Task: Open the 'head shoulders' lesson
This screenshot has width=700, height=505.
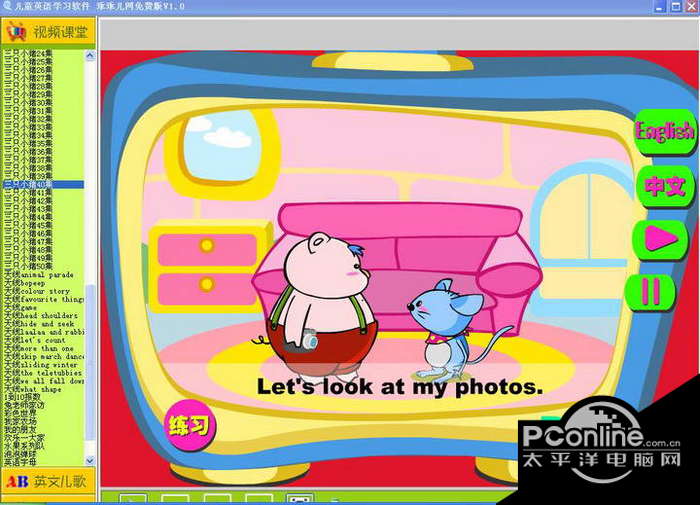Action: coord(41,316)
